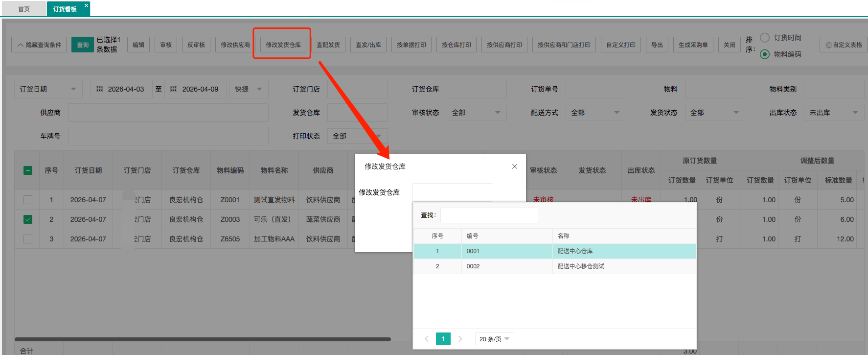
Task: Collapse filters with 隐藏查询条件 button
Action: [39, 45]
